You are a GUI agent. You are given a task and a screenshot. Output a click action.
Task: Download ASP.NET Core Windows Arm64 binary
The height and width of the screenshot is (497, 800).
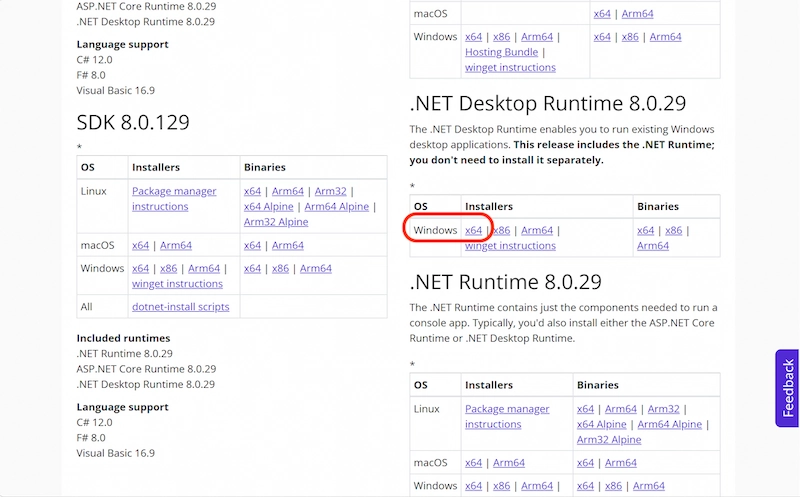[x=666, y=37]
